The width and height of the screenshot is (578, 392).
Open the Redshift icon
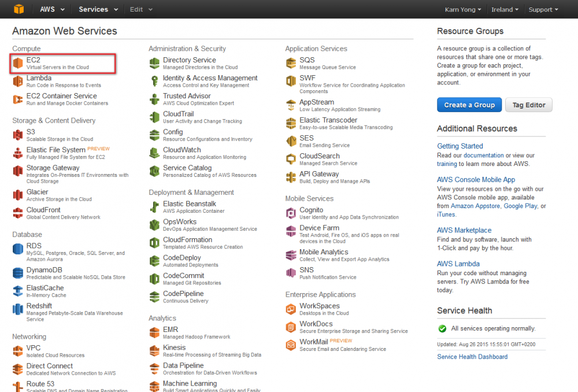click(x=18, y=309)
